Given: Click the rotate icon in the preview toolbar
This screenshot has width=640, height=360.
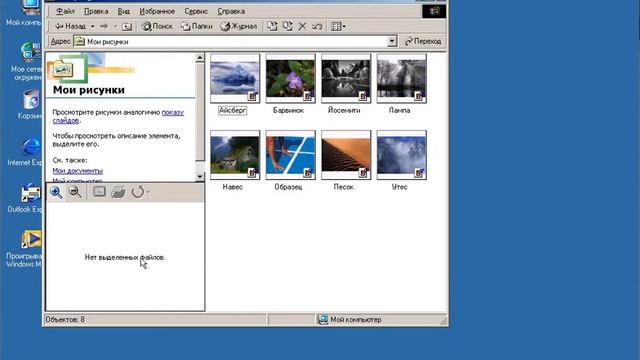Looking at the screenshot, I should 138,192.
